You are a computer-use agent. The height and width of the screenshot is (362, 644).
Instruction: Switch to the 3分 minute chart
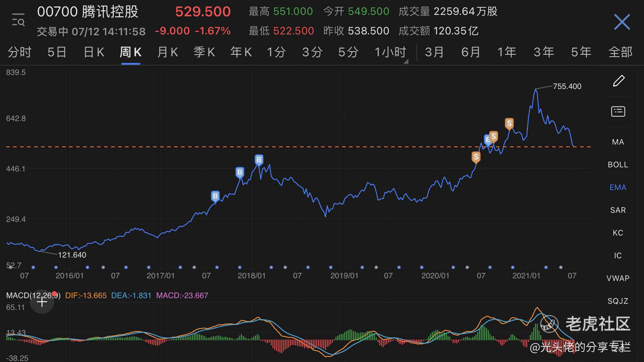point(312,52)
